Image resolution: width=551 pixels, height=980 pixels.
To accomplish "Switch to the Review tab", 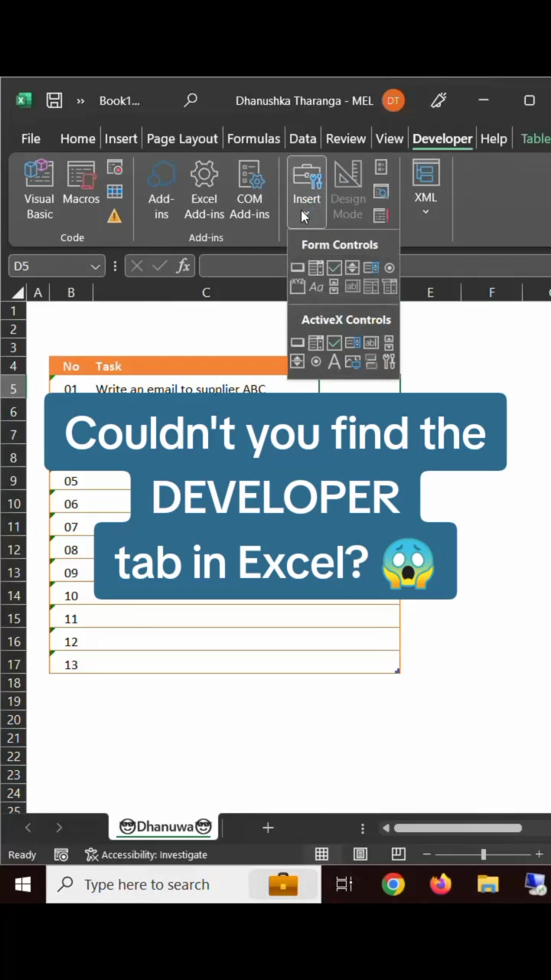I will (346, 139).
